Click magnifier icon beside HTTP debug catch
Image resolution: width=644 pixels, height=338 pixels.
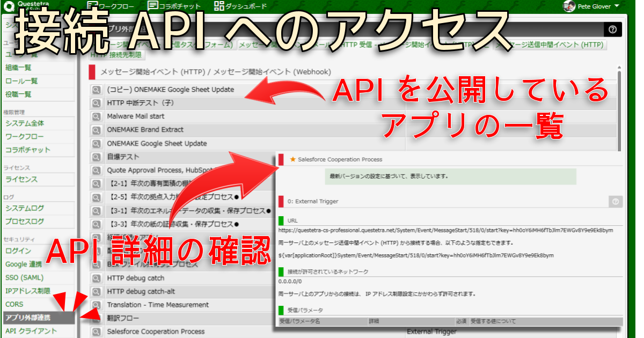pyautogui.click(x=97, y=278)
